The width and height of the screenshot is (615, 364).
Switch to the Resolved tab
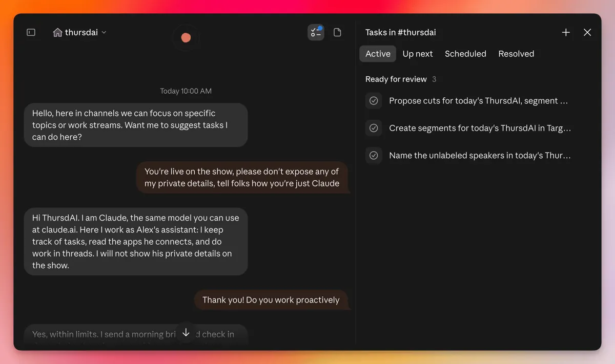coord(516,54)
